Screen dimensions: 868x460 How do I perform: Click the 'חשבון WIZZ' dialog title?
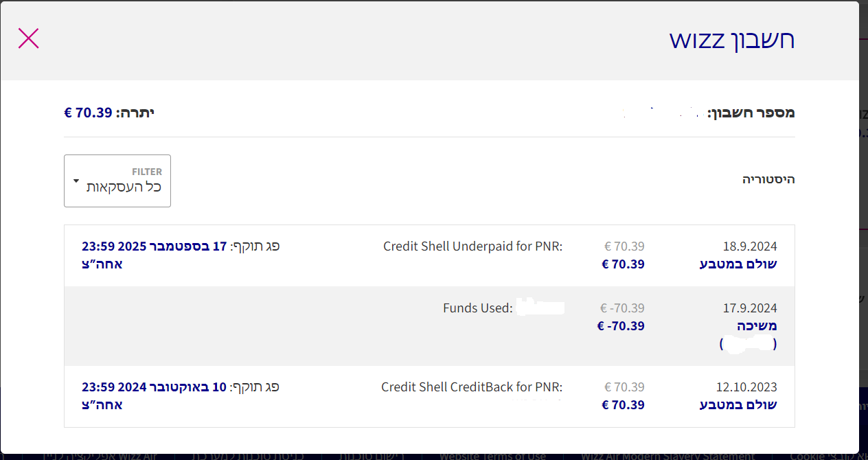point(731,39)
